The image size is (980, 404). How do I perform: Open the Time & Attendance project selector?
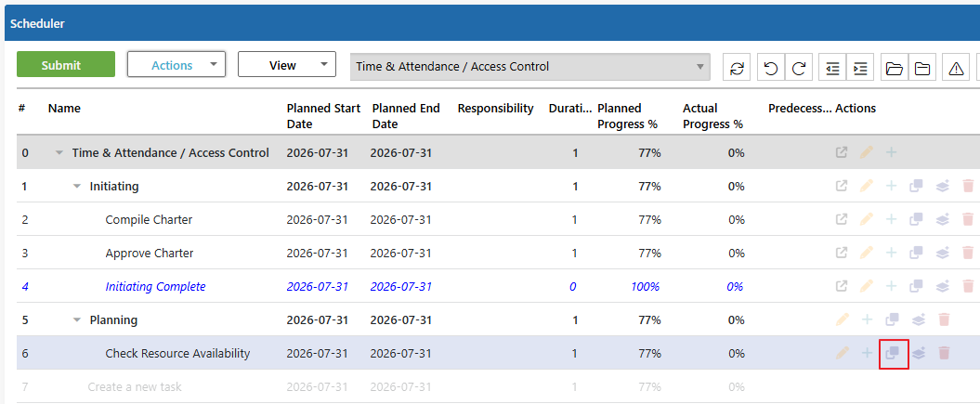click(x=530, y=66)
